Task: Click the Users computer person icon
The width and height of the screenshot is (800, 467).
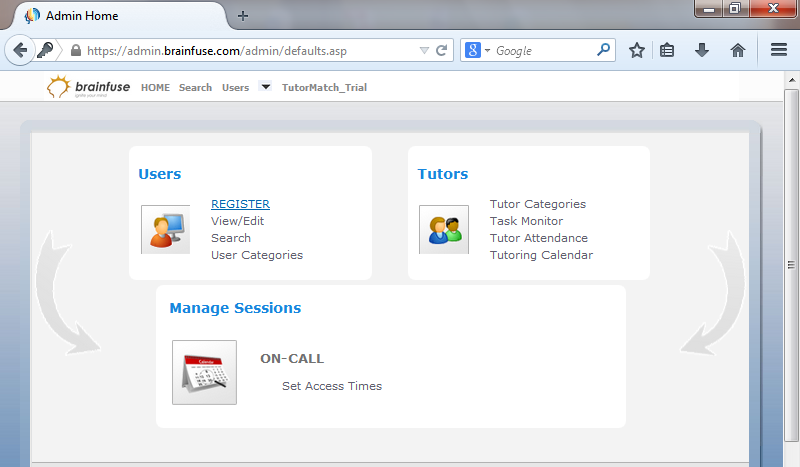Action: 165,229
